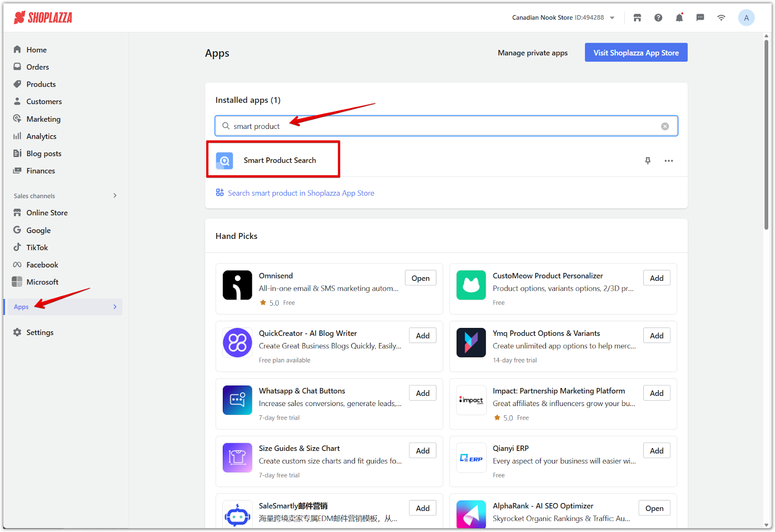
Task: Add CustoMeow Product Personalizer
Action: point(657,278)
